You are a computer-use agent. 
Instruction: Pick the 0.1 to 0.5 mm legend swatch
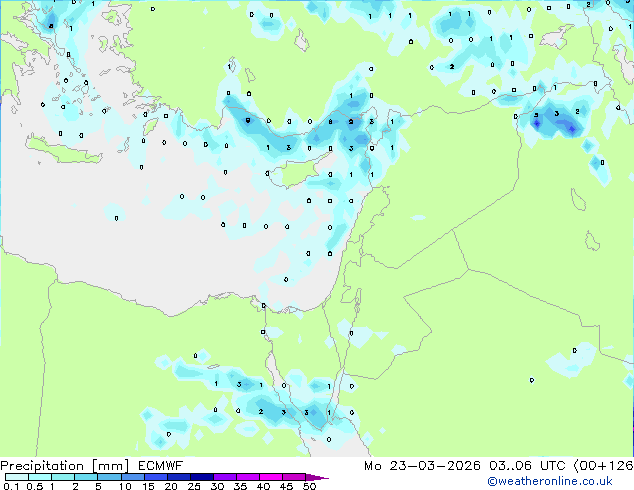[x=17, y=477]
